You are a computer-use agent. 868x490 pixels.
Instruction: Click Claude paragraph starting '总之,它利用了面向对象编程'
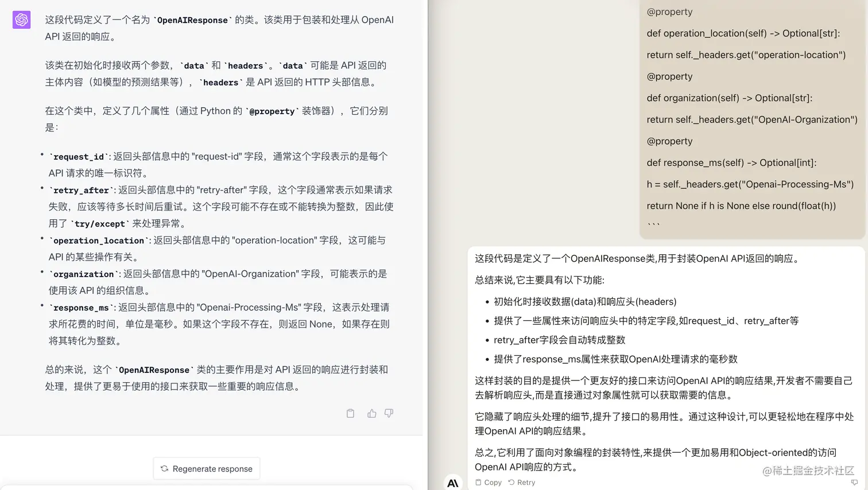[x=656, y=460]
